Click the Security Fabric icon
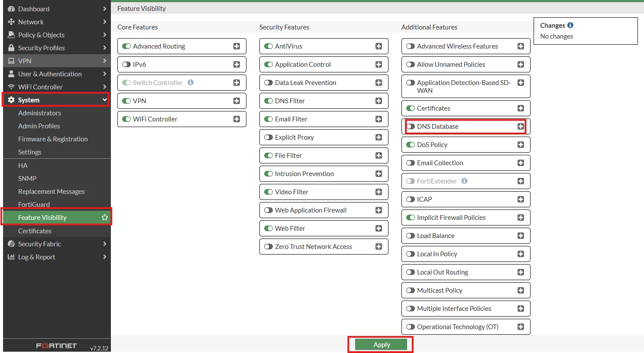The image size is (644, 353). 11,244
